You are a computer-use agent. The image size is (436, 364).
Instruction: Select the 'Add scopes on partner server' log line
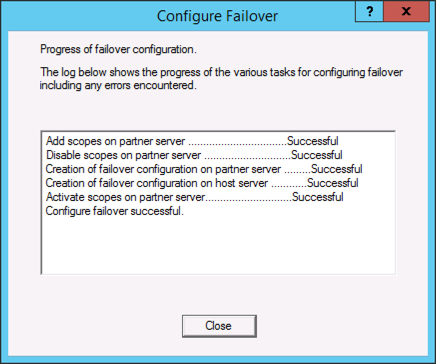[x=192, y=141]
